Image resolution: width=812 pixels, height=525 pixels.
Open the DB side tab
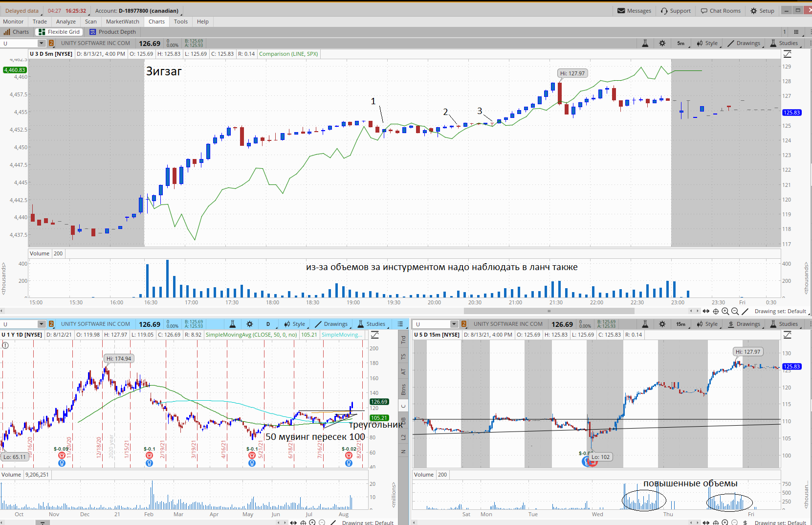click(x=404, y=421)
